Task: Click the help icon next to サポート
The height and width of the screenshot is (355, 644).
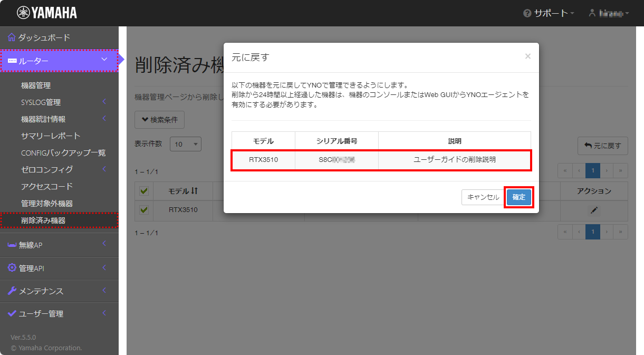Action: (x=528, y=14)
